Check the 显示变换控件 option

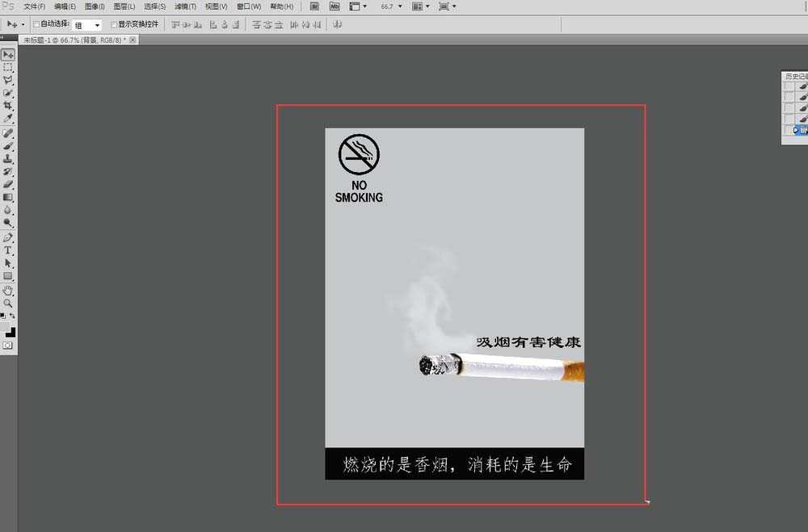[x=113, y=23]
